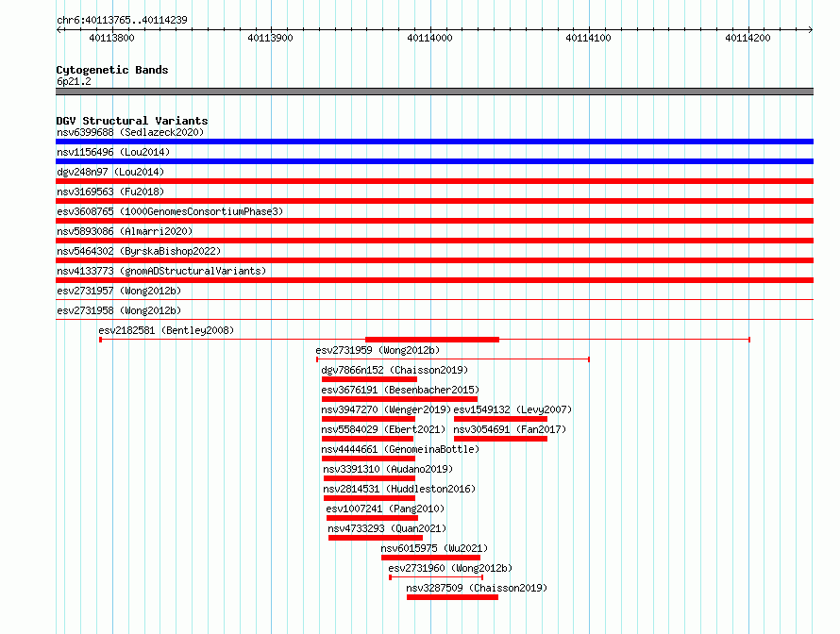Click the 6p21.2 cytogenetic band label
This screenshot has height=634, width=840.
coord(74,81)
